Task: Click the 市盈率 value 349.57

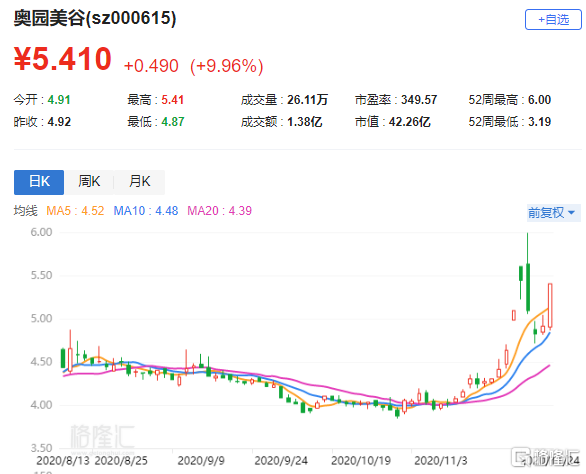Action: (419, 100)
